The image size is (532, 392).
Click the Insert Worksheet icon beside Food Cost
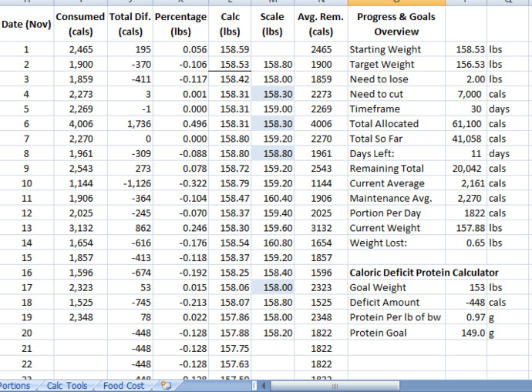pos(166,386)
